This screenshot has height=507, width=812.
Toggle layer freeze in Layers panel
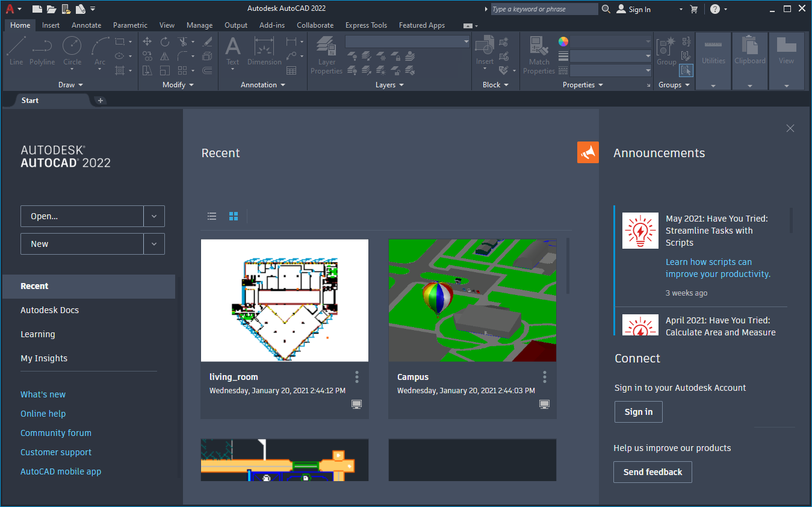[x=382, y=57]
